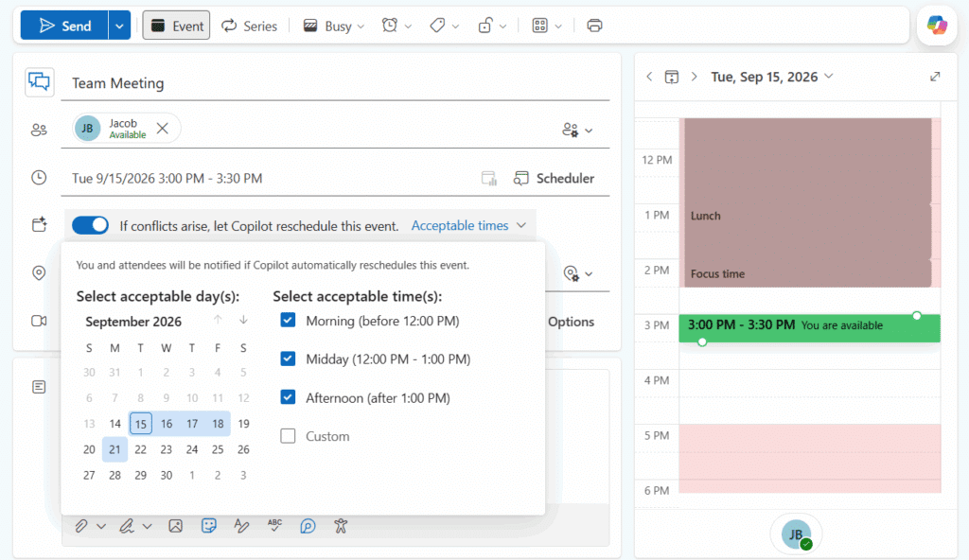969x560 pixels.
Task: Check the Custom time option
Action: tap(288, 436)
